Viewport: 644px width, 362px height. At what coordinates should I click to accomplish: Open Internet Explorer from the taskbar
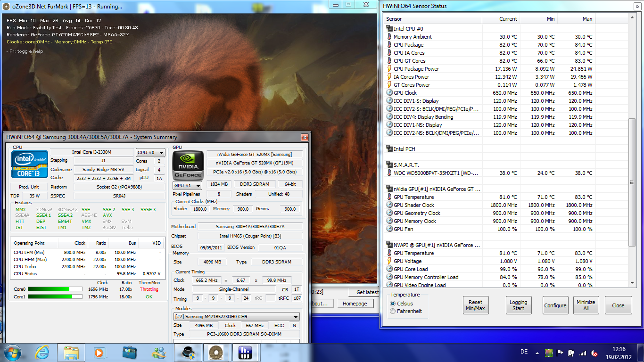42,353
